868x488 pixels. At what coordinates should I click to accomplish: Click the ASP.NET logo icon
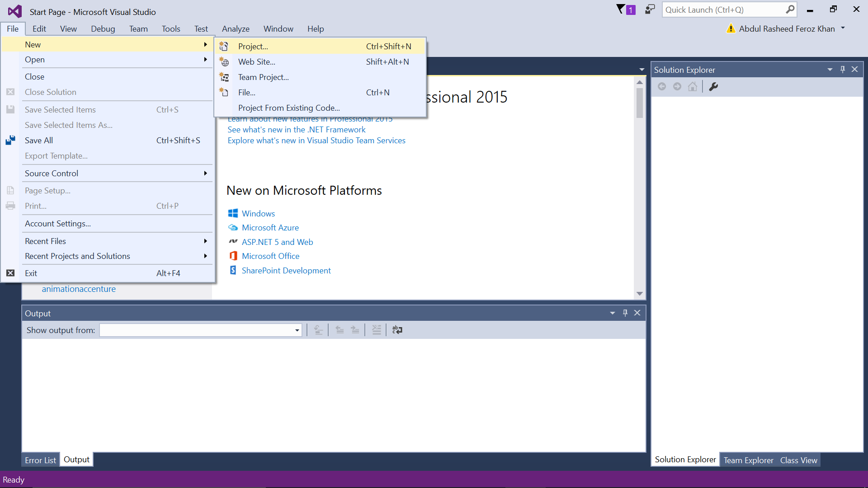pyautogui.click(x=233, y=242)
